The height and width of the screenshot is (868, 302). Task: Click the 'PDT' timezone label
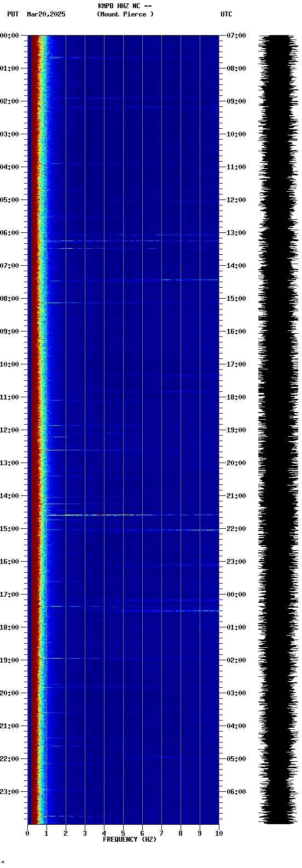click(x=13, y=14)
